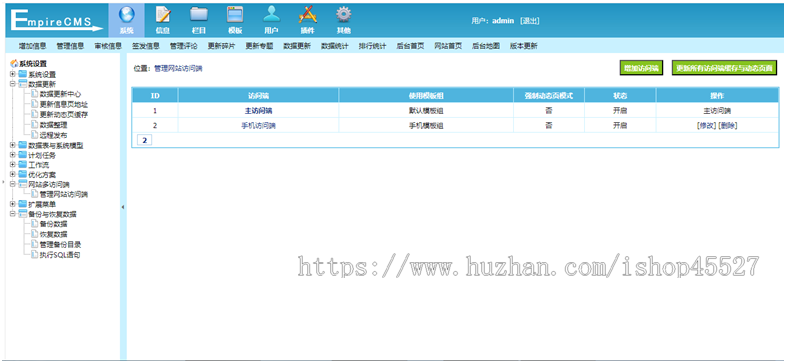Click the folder icon beside 备份与恢复数据
Image resolution: width=786 pixels, height=363 pixels.
(23, 214)
